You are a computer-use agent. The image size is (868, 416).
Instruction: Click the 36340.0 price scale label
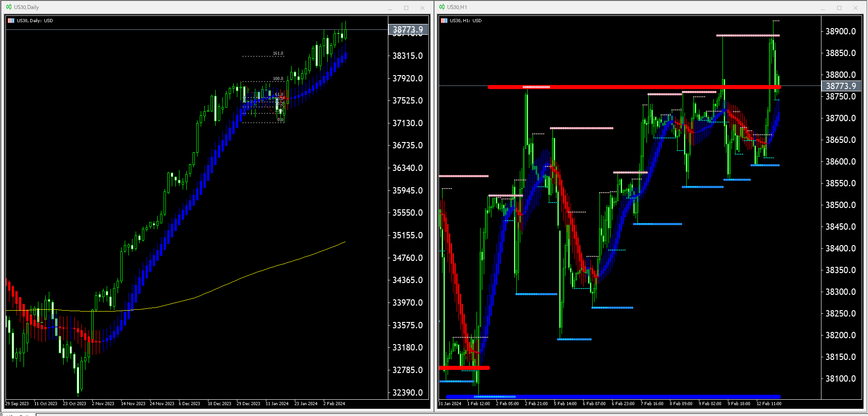pos(408,168)
